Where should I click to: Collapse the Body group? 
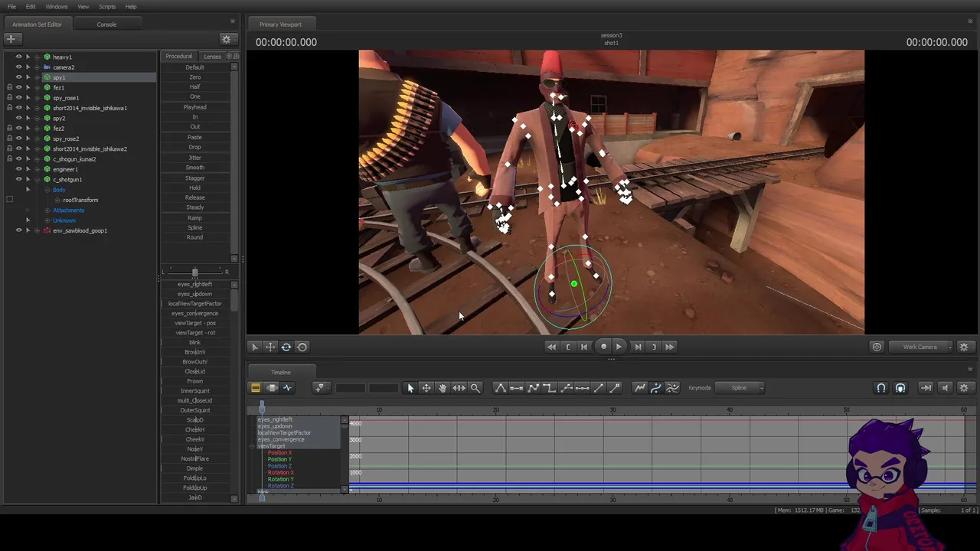tap(47, 190)
